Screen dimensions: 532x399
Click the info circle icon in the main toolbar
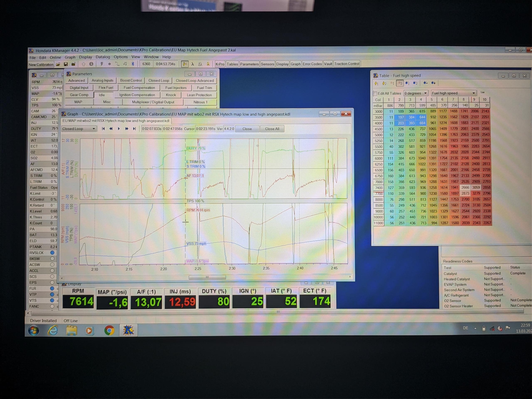[91, 64]
